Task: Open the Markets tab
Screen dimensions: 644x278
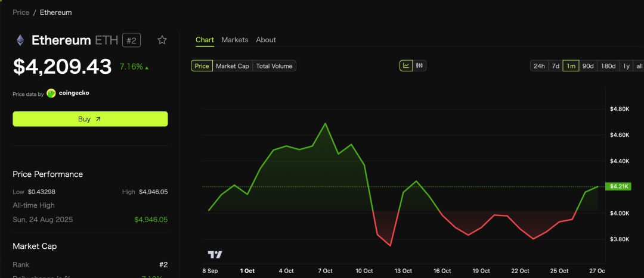Action: click(x=235, y=40)
